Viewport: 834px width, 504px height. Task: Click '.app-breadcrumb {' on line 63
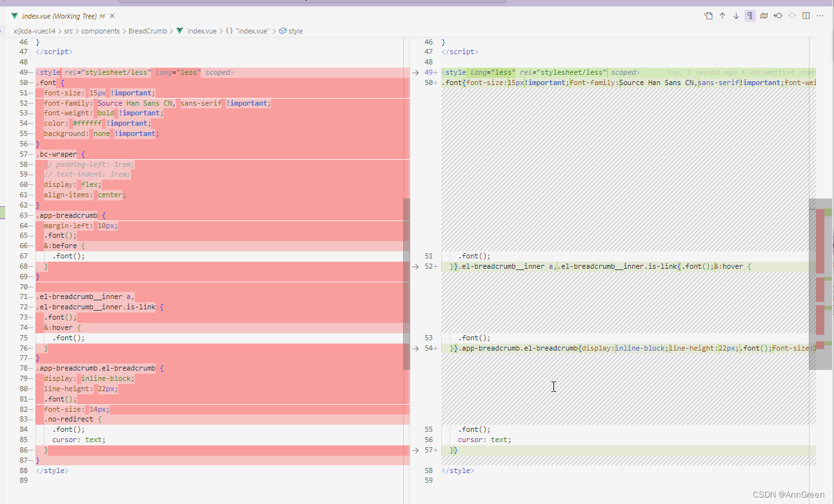point(70,215)
